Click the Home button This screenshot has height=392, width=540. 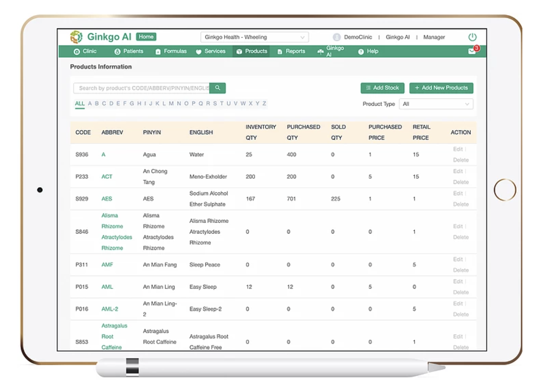point(146,37)
